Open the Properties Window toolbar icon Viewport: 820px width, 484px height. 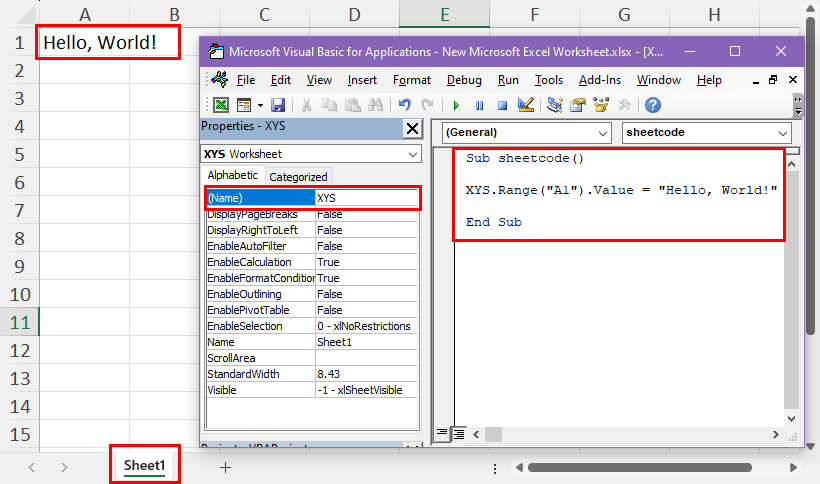(578, 105)
